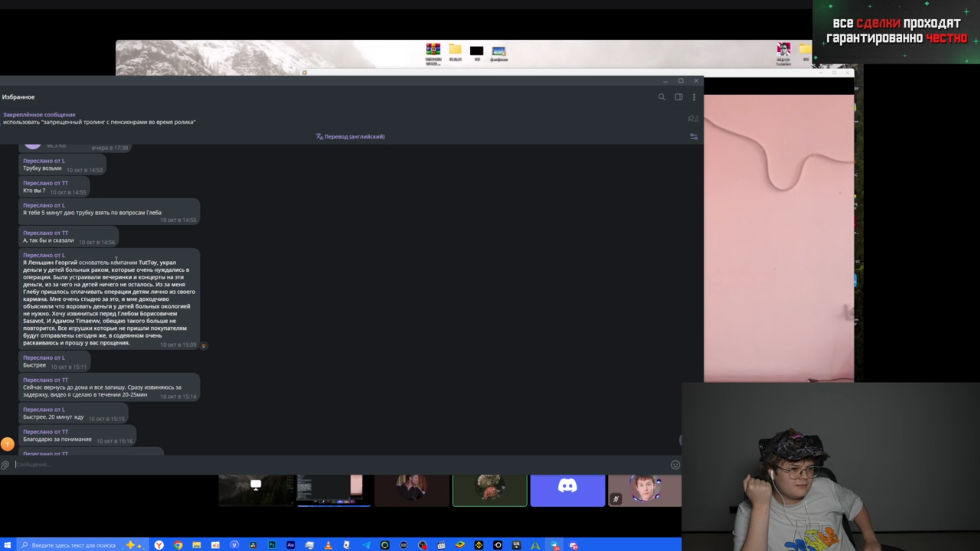Image resolution: width=980 pixels, height=551 pixels.
Task: Open Photoshop from the taskbar
Action: pos(272,545)
